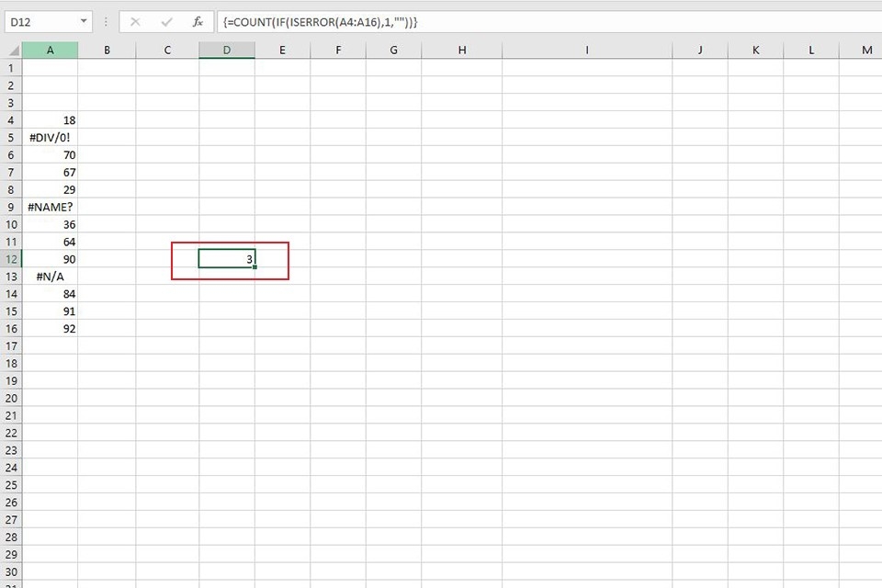The width and height of the screenshot is (882, 588).
Task: Select column C header
Action: coord(167,51)
